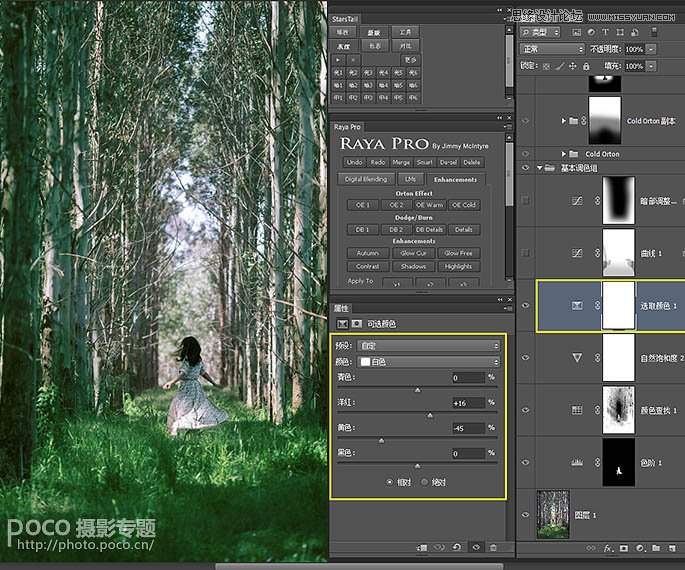
Task: Click the 青色 slider handle
Action: point(417,390)
